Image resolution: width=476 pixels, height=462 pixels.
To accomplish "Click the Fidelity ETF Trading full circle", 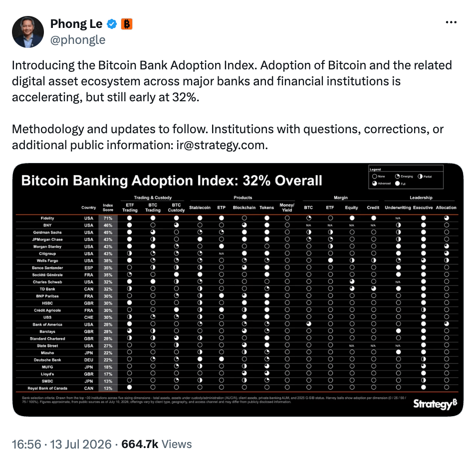I will pos(130,218).
